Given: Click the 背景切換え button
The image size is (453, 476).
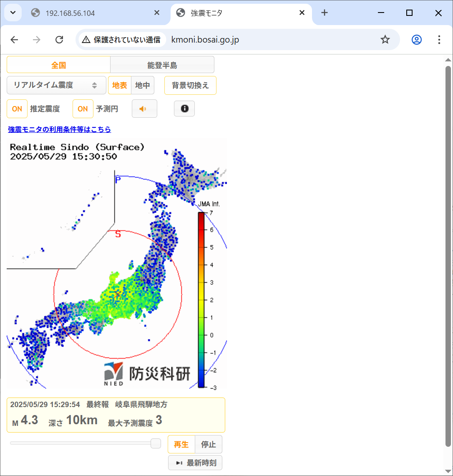Looking at the screenshot, I should (x=190, y=85).
